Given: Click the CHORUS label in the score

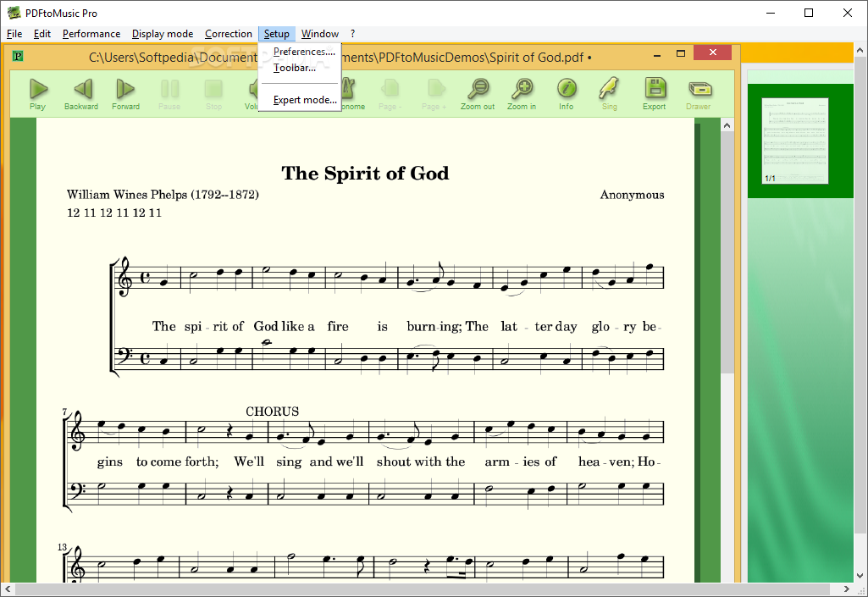Looking at the screenshot, I should [x=273, y=412].
